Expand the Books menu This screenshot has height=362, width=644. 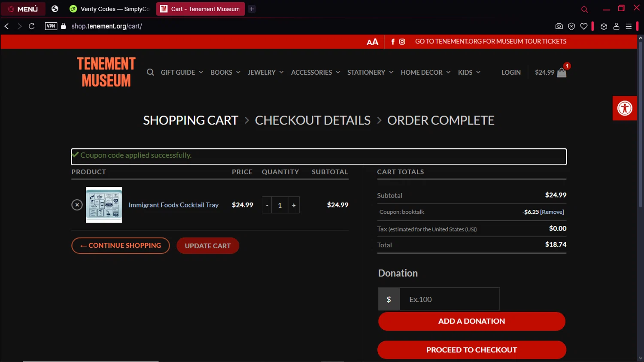tap(225, 73)
